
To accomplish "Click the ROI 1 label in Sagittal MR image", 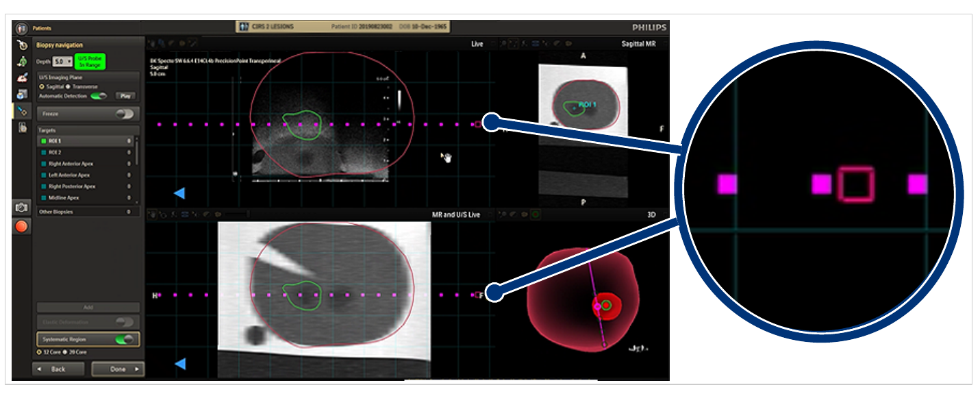I will click(588, 104).
